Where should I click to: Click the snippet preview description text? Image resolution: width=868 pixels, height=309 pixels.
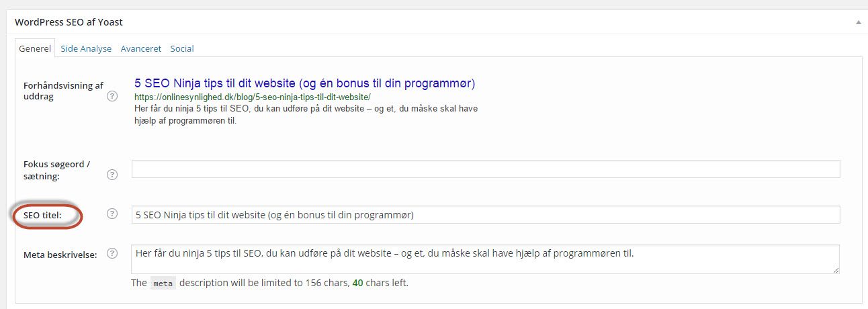306,115
